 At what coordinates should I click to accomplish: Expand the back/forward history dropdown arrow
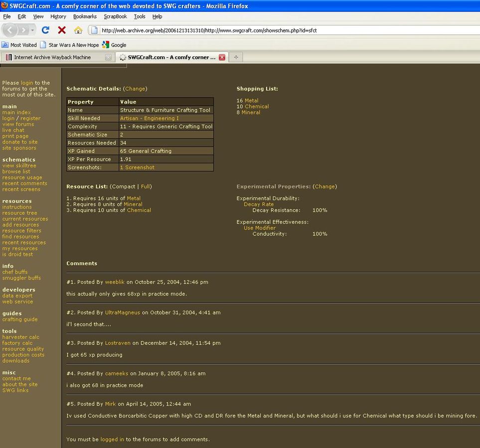33,30
